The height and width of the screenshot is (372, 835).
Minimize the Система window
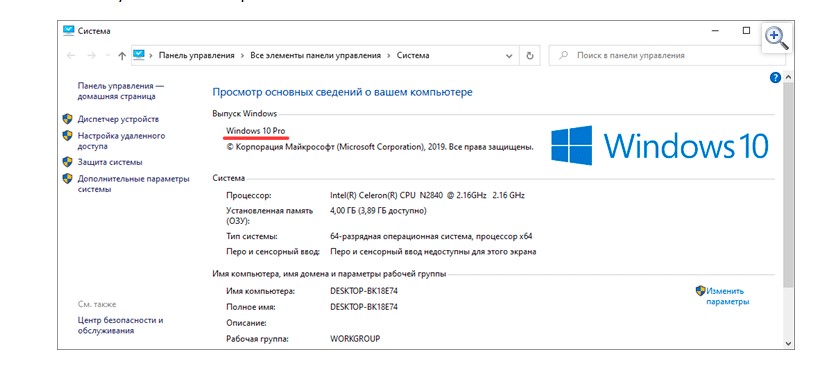pos(716,31)
